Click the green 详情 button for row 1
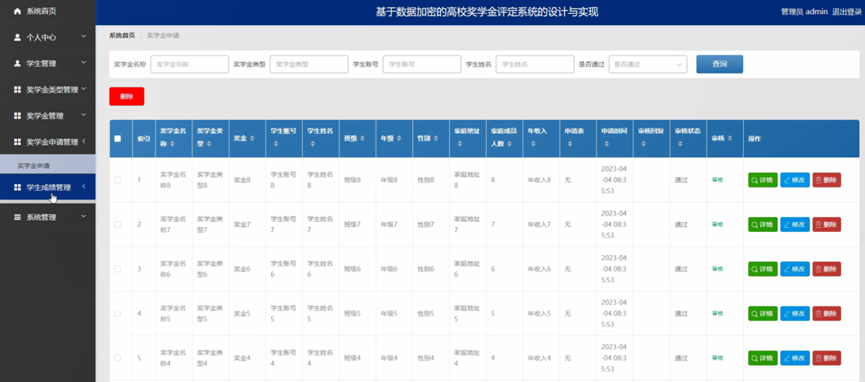Viewport: 865px width, 382px height. [x=762, y=180]
